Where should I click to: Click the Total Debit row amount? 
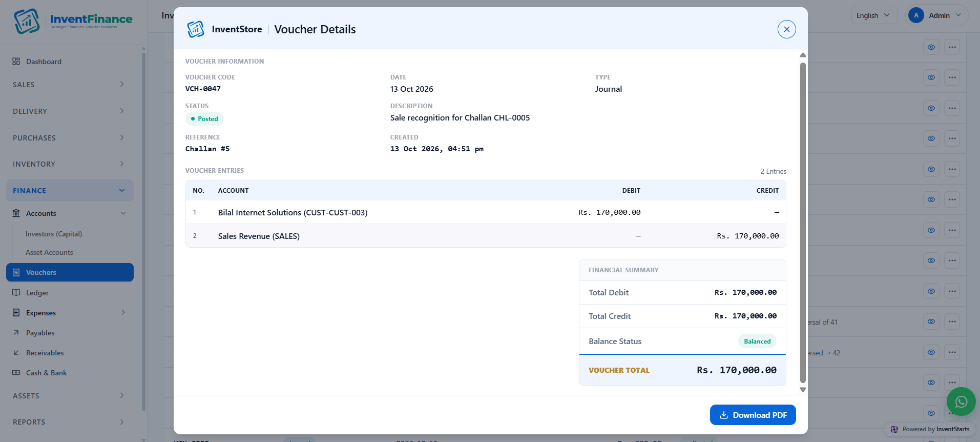tap(745, 292)
